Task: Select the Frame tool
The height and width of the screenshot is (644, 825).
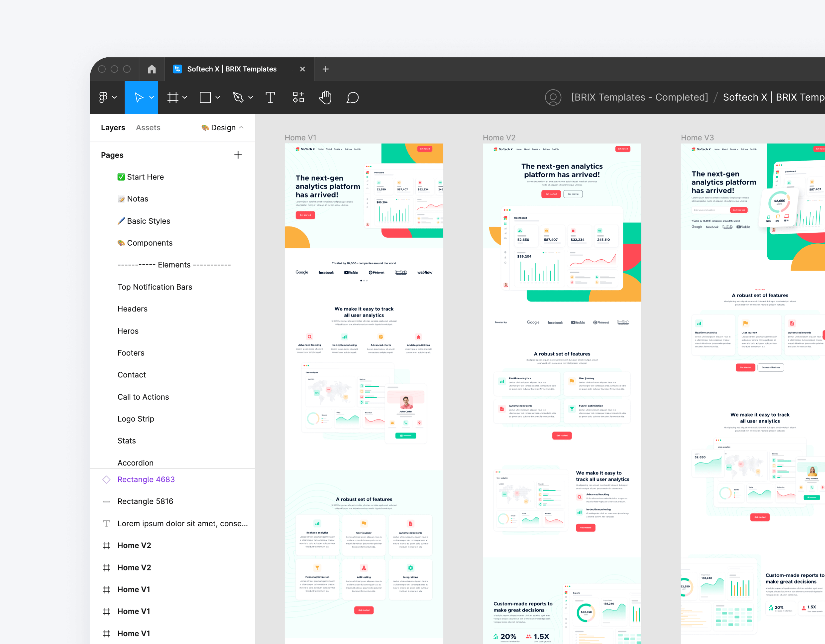Action: click(x=173, y=97)
